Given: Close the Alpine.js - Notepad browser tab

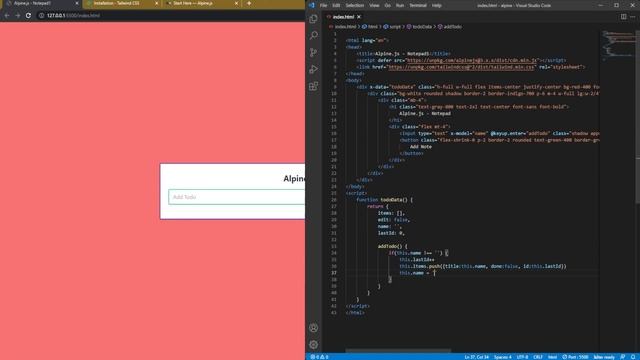Looking at the screenshot, I should tap(77, 3).
